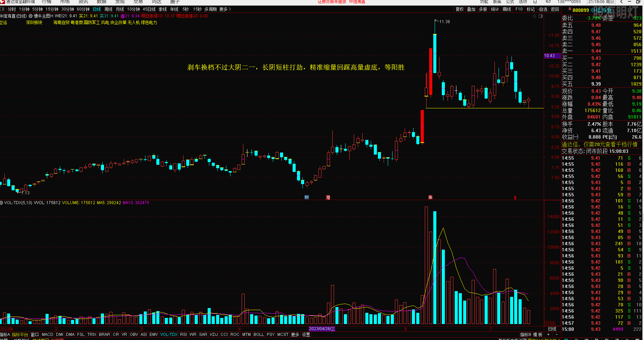Click the F10 company info button
Viewport: 644px width, 340px height.
(x=519, y=9)
